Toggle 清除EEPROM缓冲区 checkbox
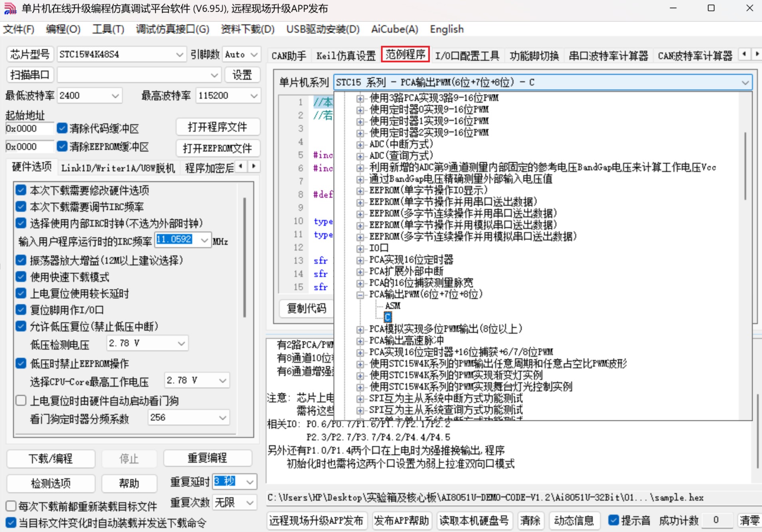The height and width of the screenshot is (532, 762). click(62, 146)
